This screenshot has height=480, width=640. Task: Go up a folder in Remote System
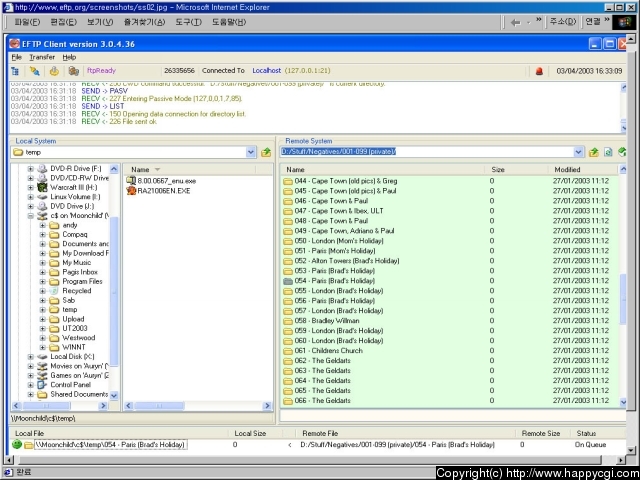coord(594,152)
